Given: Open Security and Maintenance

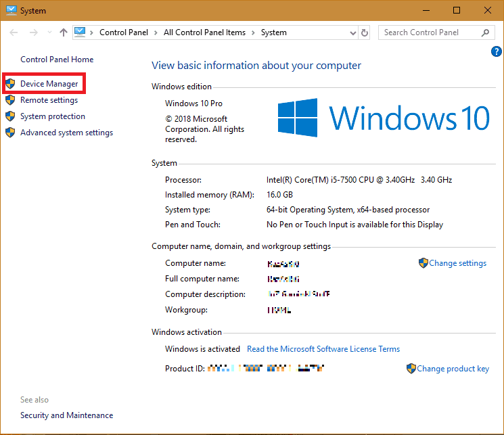Looking at the screenshot, I should click(x=66, y=415).
